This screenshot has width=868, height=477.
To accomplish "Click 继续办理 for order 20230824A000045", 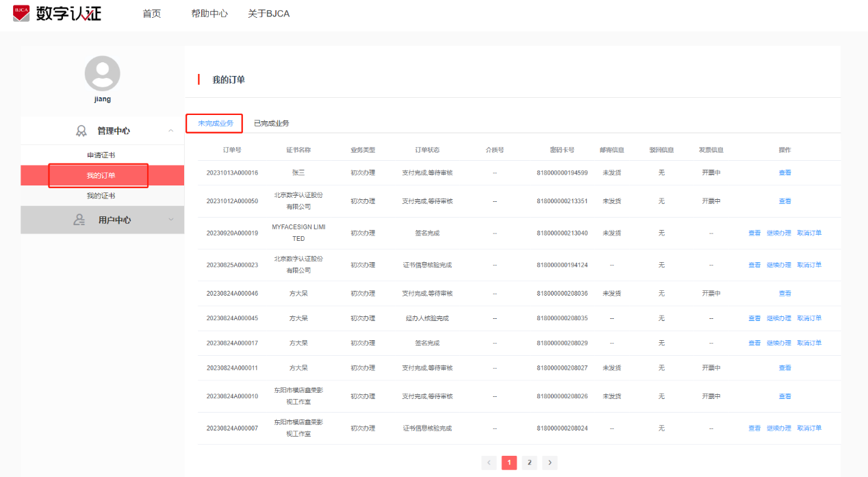I will click(x=779, y=318).
